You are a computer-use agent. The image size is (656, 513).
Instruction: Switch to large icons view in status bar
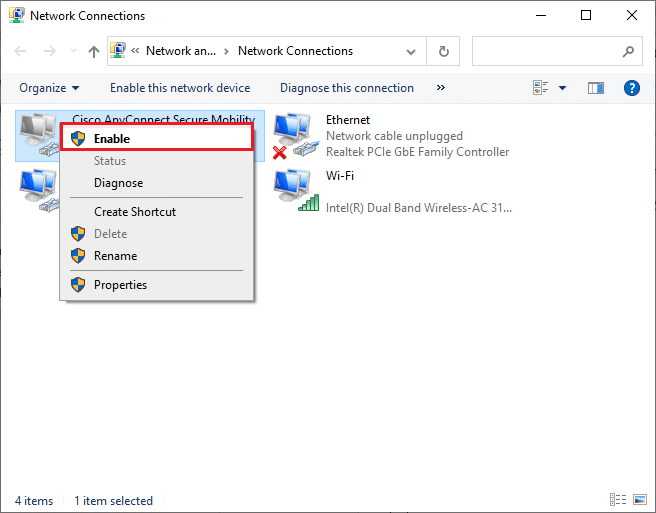pos(640,499)
